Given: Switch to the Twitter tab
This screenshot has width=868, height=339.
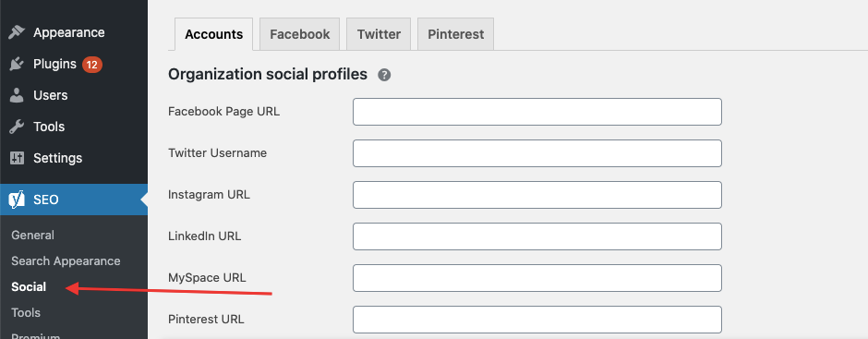Looking at the screenshot, I should [379, 34].
